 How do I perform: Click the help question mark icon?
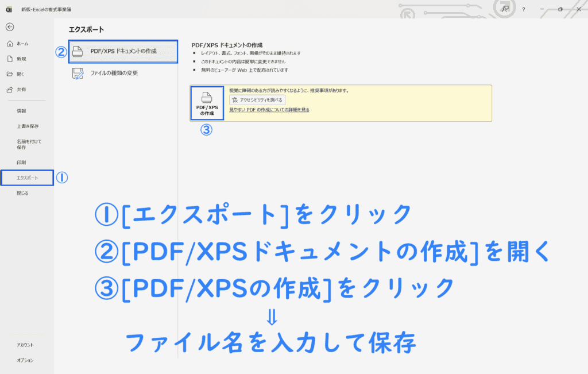[x=523, y=9]
